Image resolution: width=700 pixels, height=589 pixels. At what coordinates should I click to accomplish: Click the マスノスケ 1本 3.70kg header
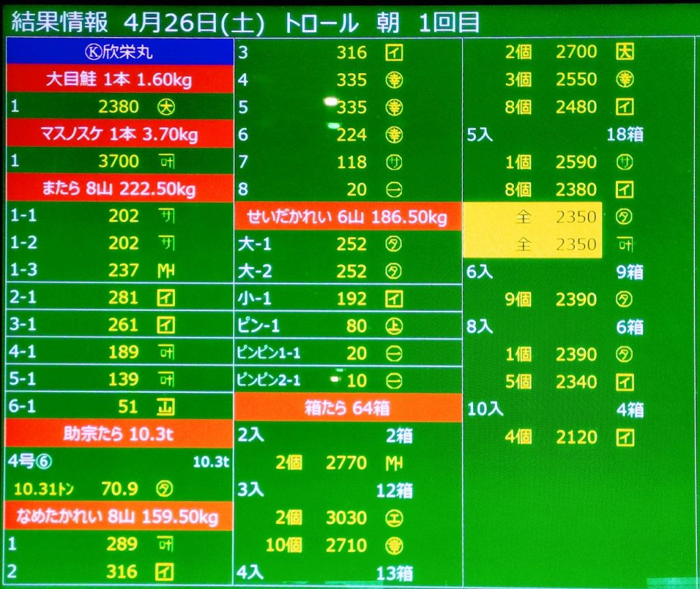(119, 134)
